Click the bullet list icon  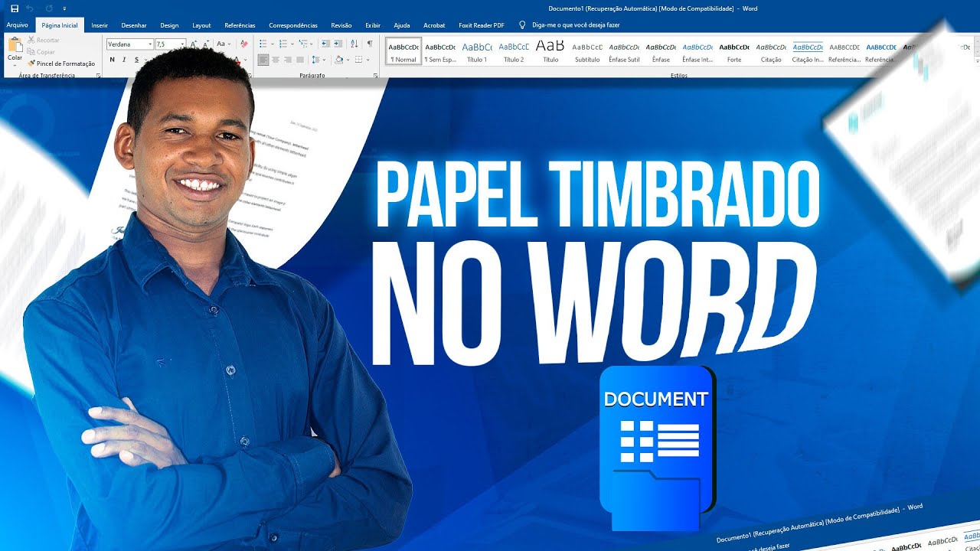tap(264, 44)
